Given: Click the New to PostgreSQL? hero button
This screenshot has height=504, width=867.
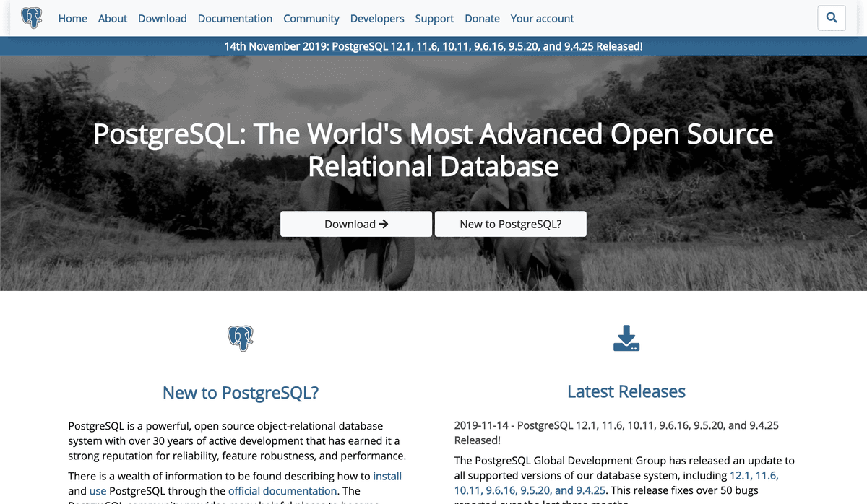Looking at the screenshot, I should (511, 224).
